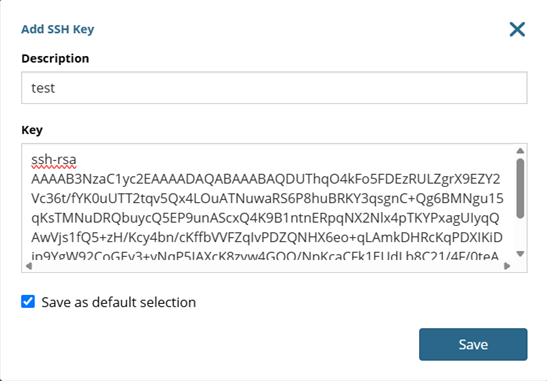Click the Save as default selection label

119,302
